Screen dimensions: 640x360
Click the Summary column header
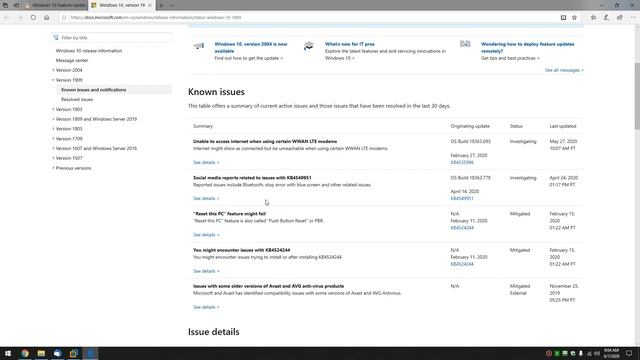(x=203, y=126)
